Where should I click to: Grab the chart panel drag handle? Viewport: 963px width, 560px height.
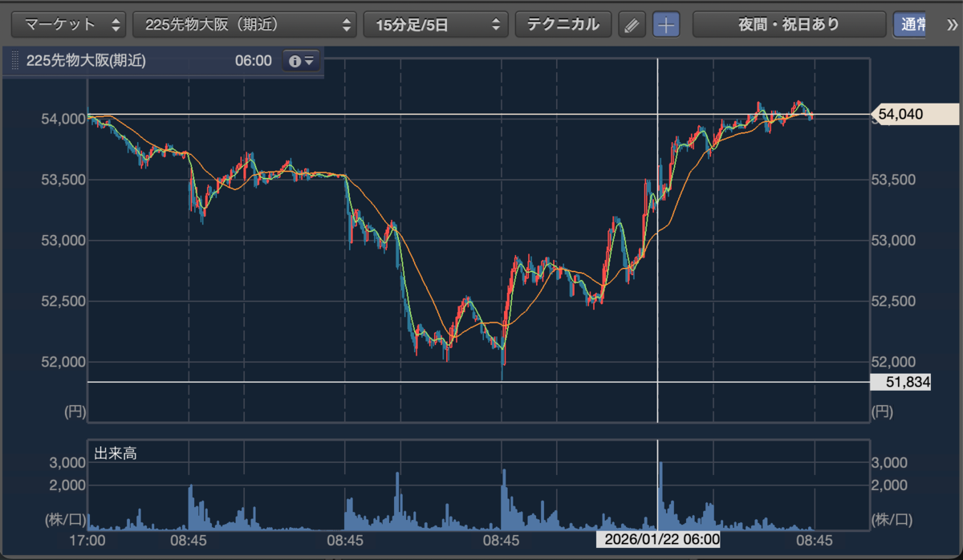tap(14, 61)
